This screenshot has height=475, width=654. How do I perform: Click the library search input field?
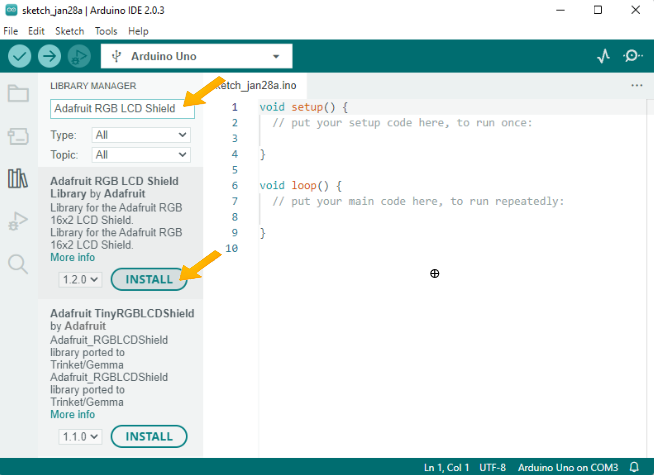coord(122,109)
